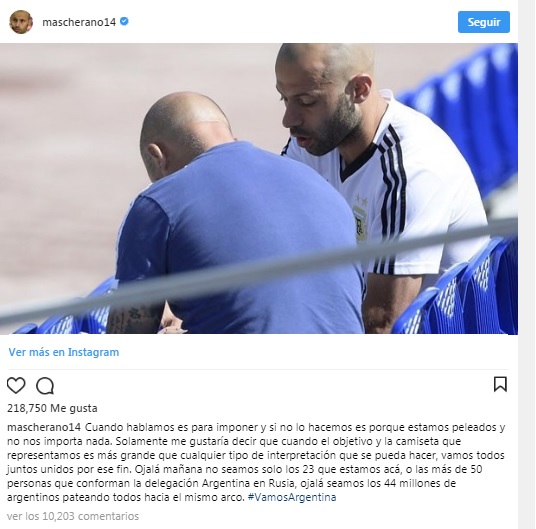Screen dimensions: 536x529
Task: Click the tattooed forearm in the photo
Action: 135,318
